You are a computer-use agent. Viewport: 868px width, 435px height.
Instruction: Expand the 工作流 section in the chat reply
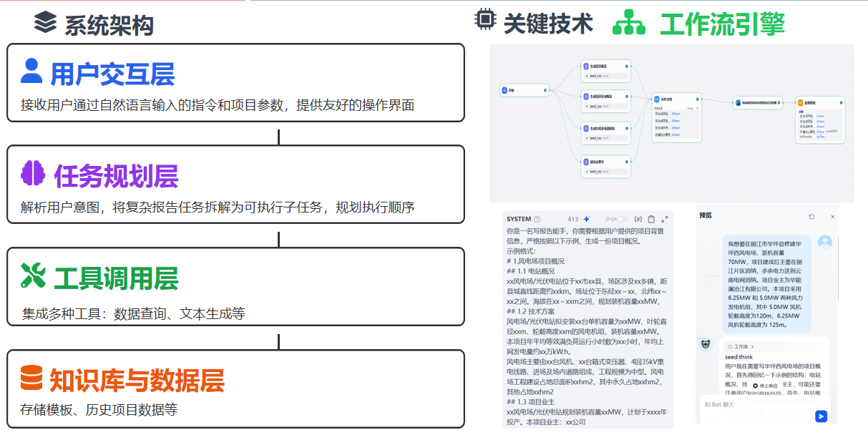(x=739, y=346)
